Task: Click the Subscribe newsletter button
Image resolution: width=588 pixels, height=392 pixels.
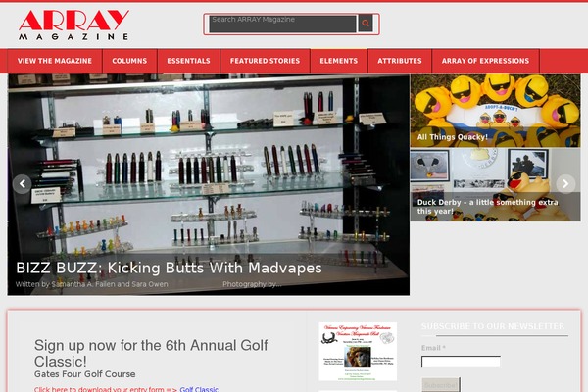Action: [x=441, y=385]
